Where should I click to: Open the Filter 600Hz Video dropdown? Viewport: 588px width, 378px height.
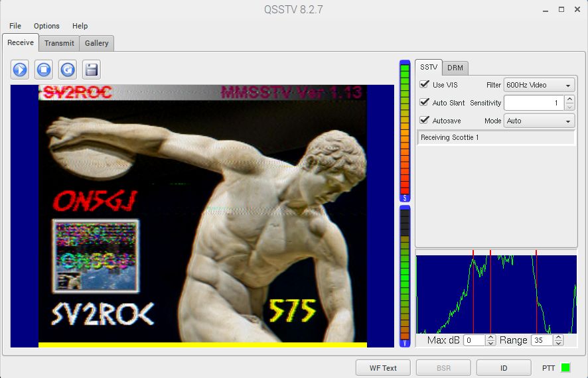(539, 85)
